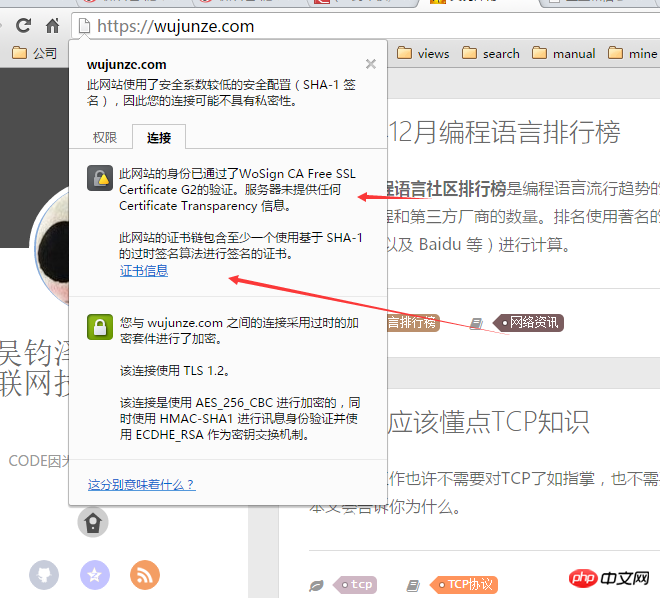Open the page info icon in the address bar
This screenshot has height=598, width=660.
point(84,26)
